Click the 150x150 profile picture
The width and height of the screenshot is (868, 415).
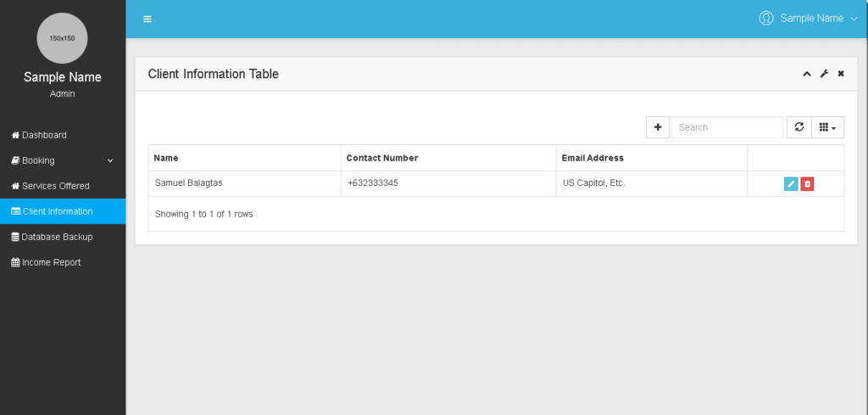[x=62, y=38]
